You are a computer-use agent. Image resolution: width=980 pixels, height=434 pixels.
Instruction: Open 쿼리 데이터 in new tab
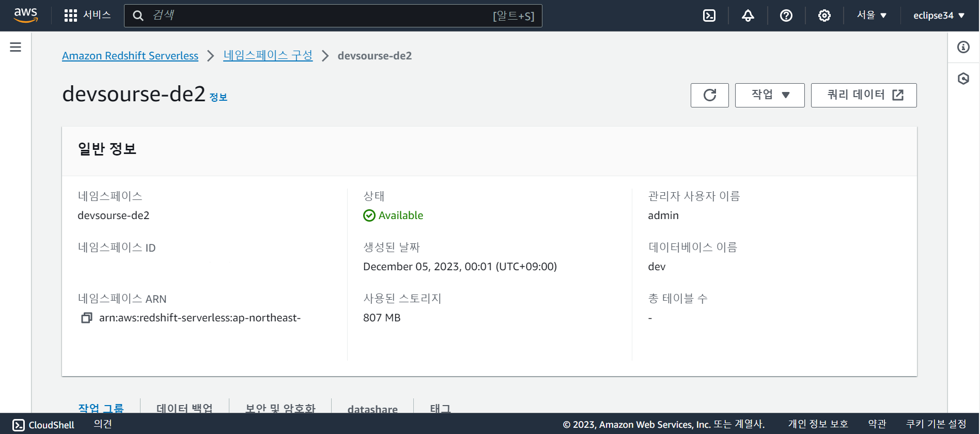pyautogui.click(x=863, y=95)
